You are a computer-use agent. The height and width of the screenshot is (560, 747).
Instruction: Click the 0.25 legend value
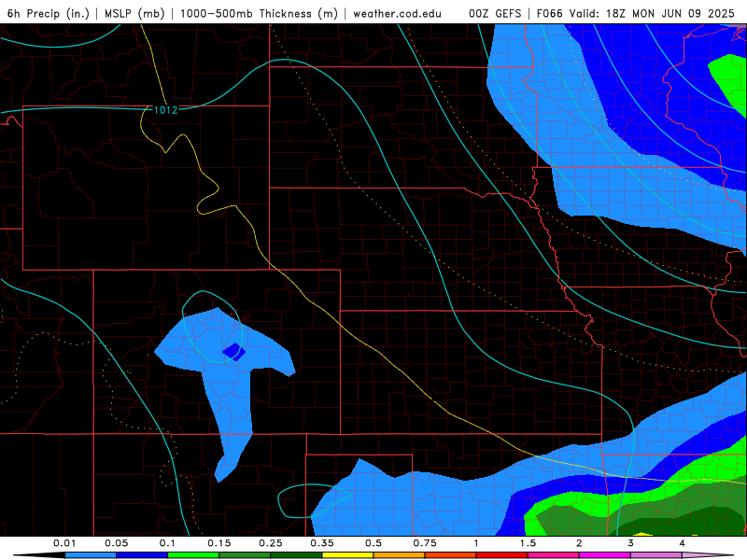click(x=271, y=543)
